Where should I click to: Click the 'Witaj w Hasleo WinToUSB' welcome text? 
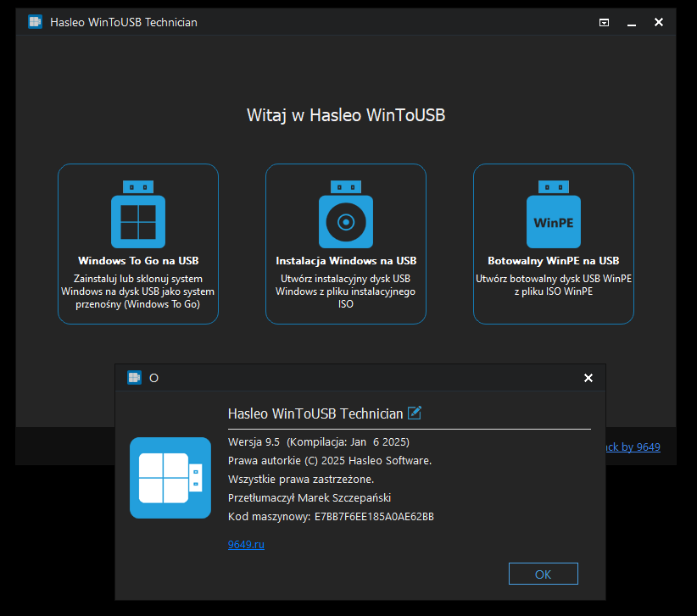[x=346, y=115]
